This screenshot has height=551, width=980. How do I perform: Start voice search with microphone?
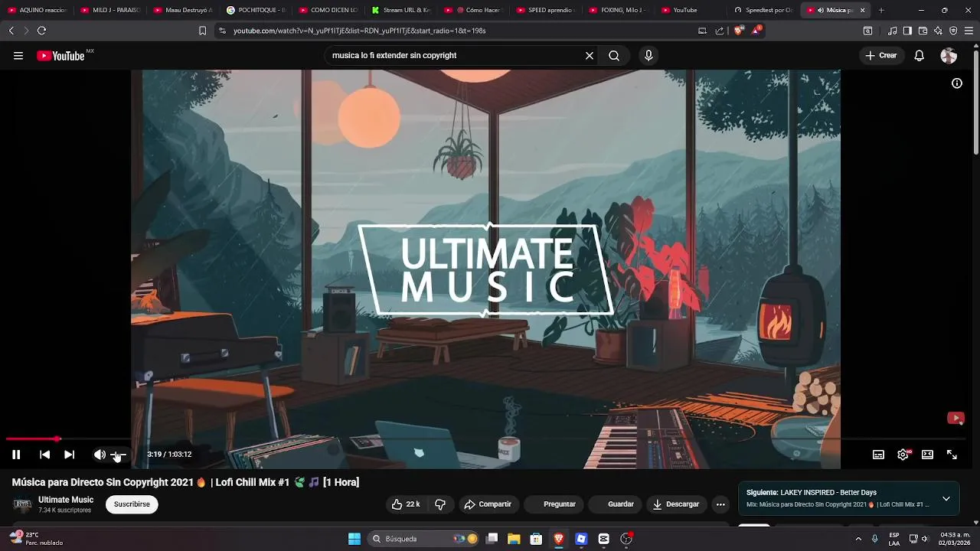tap(648, 56)
